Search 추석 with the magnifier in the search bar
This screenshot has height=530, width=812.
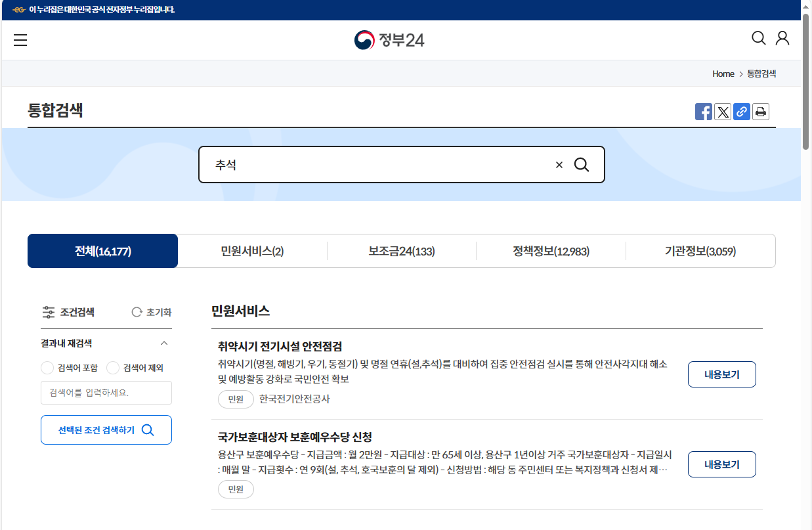point(582,164)
